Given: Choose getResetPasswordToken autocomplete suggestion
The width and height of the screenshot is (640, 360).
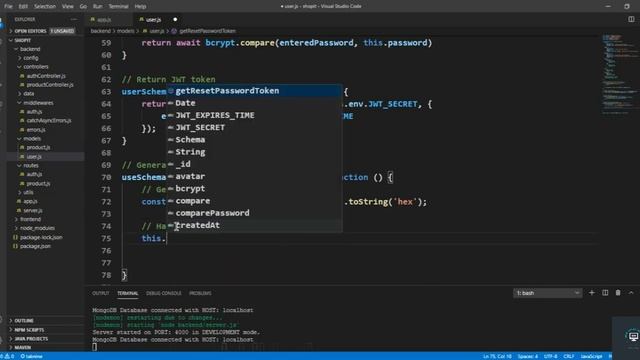Looking at the screenshot, I should (254, 91).
